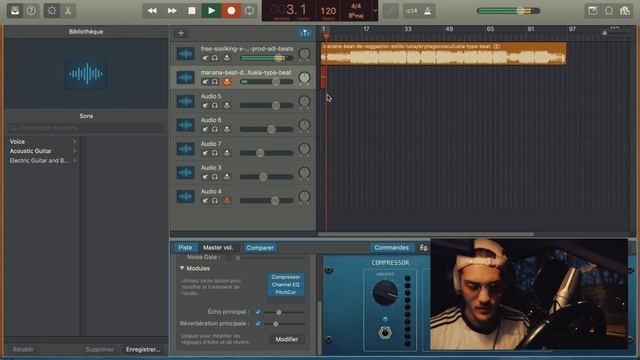Toggle the Metronome button

[427, 11]
